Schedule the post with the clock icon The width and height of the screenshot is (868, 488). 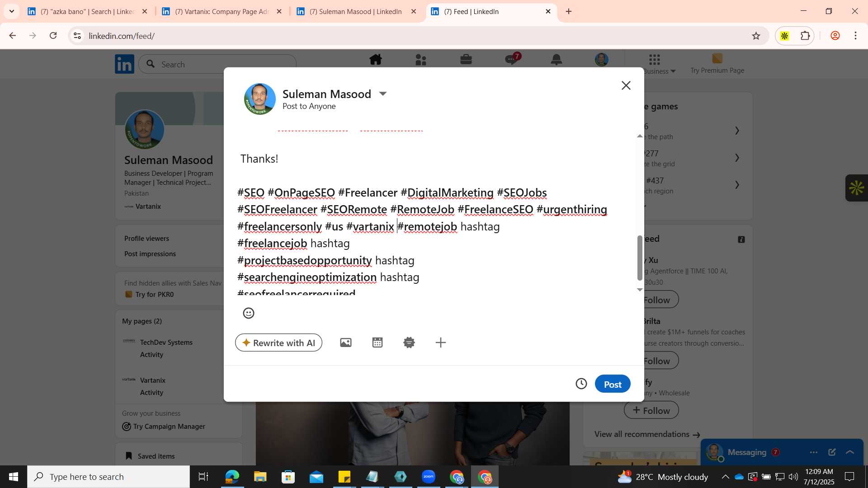click(x=581, y=384)
